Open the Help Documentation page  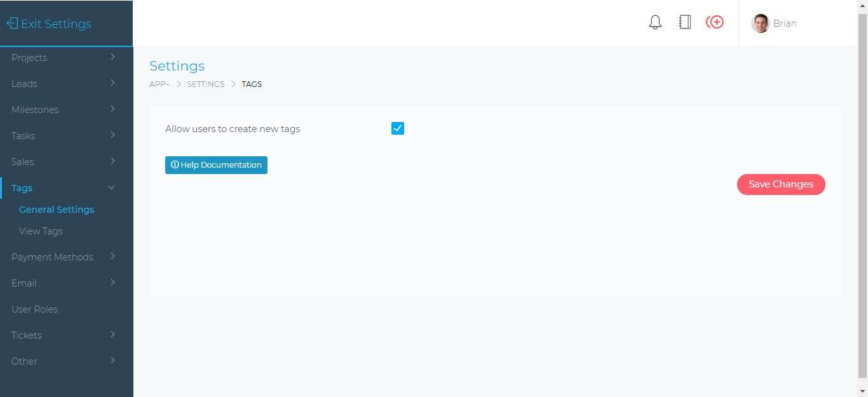[216, 165]
